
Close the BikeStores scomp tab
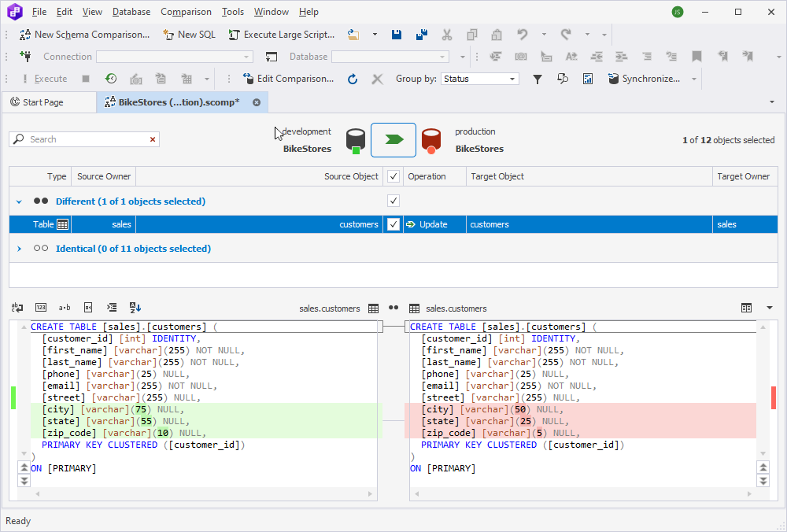point(257,102)
